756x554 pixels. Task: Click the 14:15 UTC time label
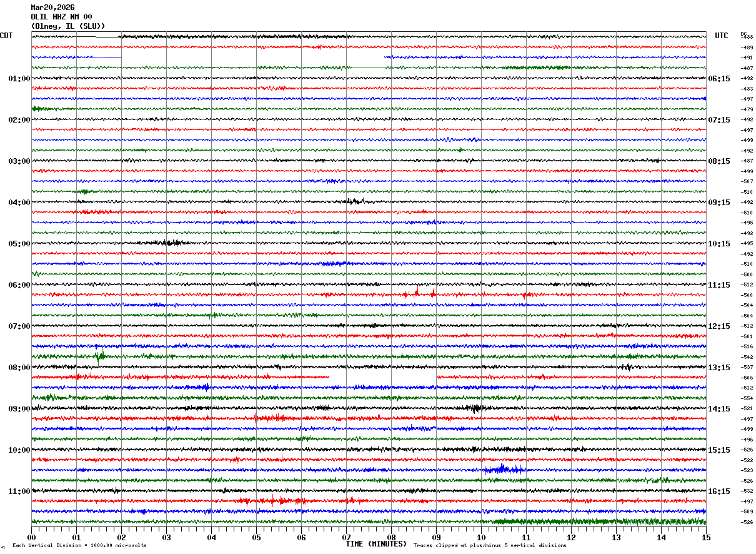click(719, 409)
